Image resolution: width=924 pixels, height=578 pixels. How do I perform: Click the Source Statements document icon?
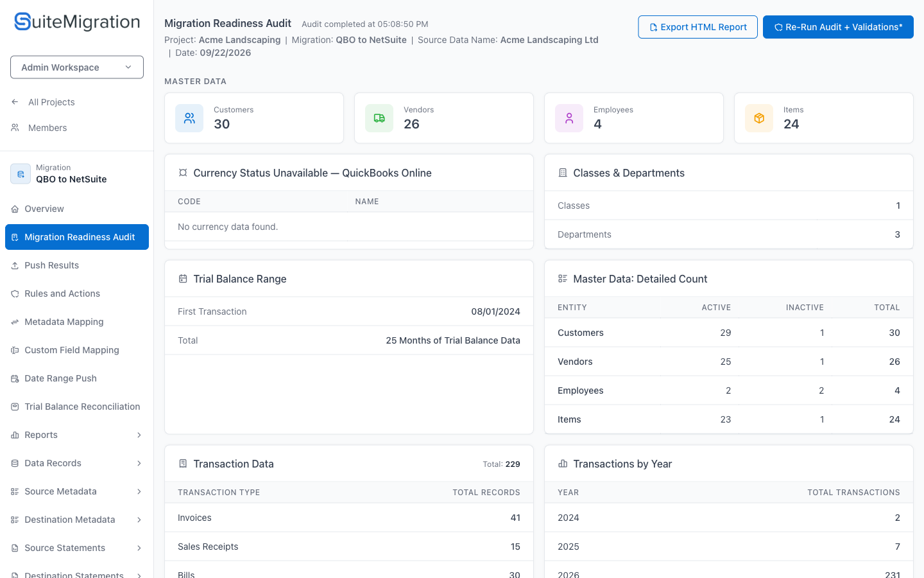coord(15,548)
